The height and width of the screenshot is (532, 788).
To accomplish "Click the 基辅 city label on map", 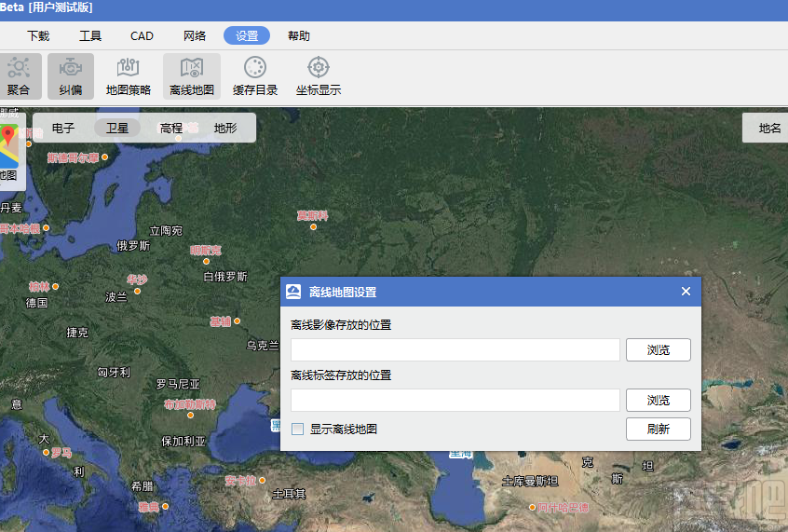I will coord(220,321).
